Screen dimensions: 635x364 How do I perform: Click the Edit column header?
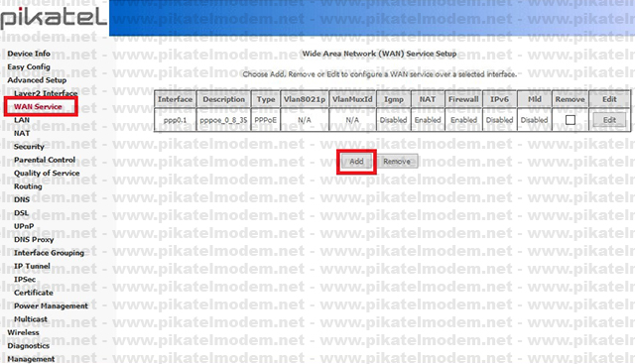pos(609,99)
